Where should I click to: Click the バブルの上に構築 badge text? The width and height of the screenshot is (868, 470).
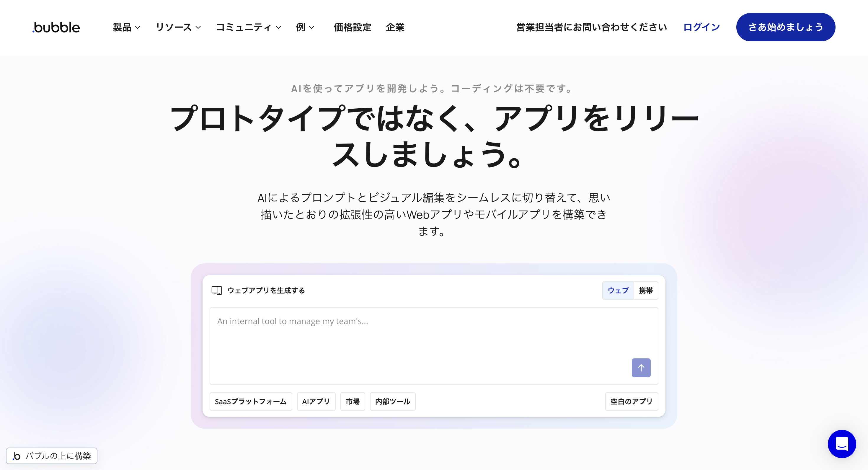pyautogui.click(x=58, y=456)
